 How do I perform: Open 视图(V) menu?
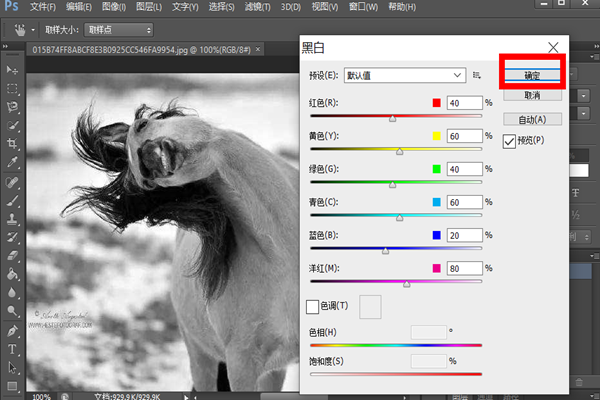(325, 7)
